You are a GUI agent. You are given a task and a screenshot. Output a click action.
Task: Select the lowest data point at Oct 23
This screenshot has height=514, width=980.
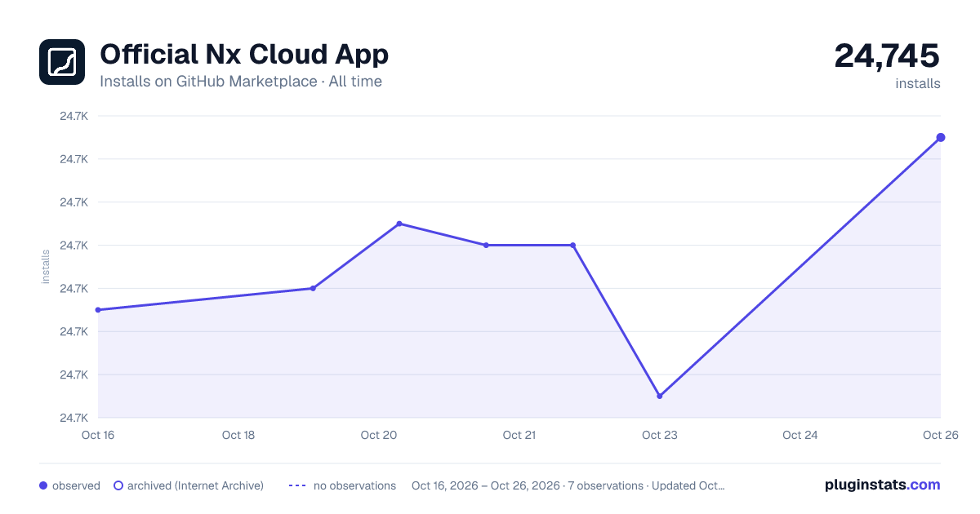pos(660,396)
